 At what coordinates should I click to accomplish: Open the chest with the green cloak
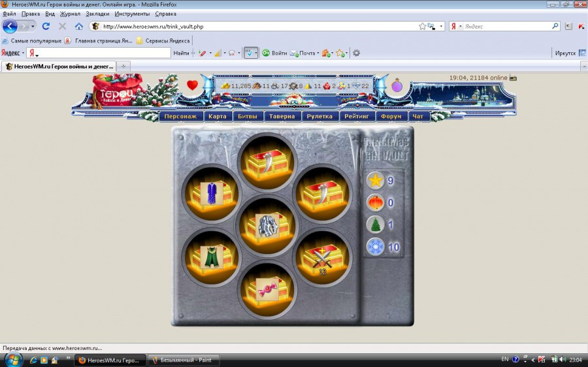point(212,257)
